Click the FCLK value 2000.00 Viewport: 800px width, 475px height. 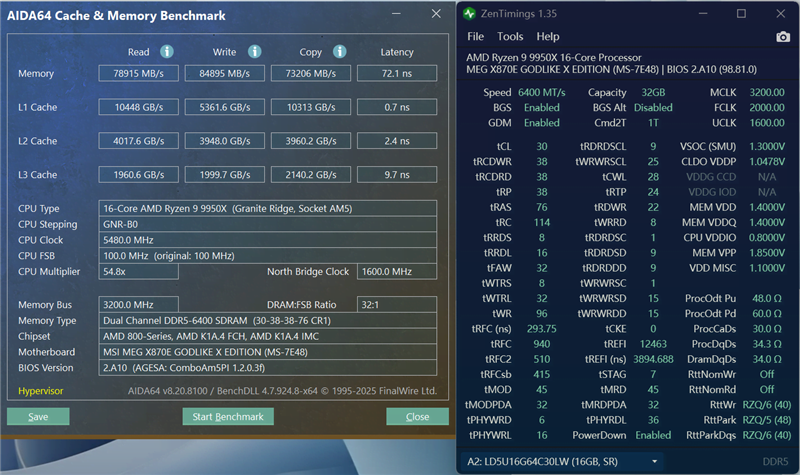tap(767, 108)
